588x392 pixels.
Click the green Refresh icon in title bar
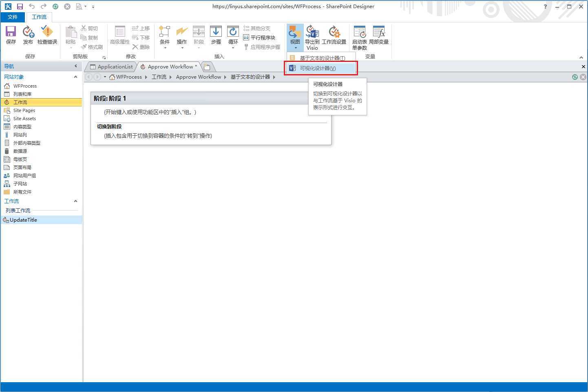(x=55, y=6)
